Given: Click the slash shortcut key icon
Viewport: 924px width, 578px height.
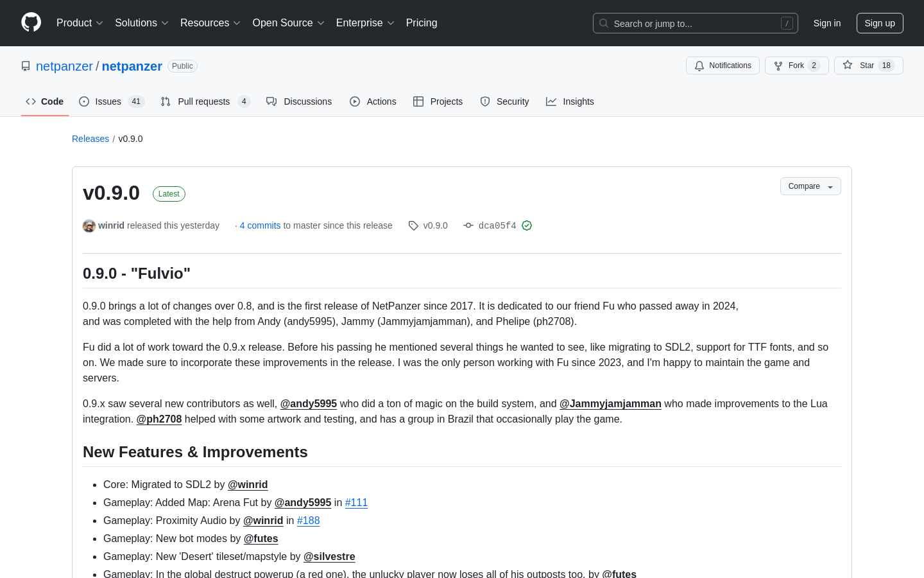Looking at the screenshot, I should pos(787,23).
